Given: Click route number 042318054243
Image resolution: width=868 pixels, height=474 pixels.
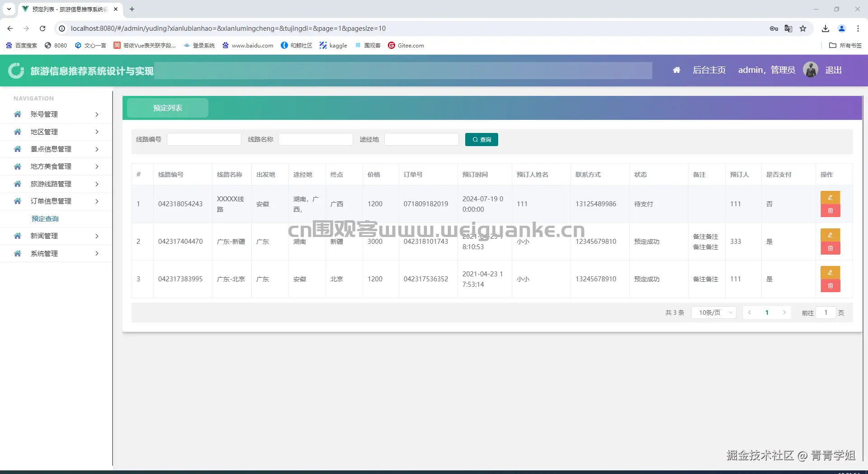Looking at the screenshot, I should point(180,204).
